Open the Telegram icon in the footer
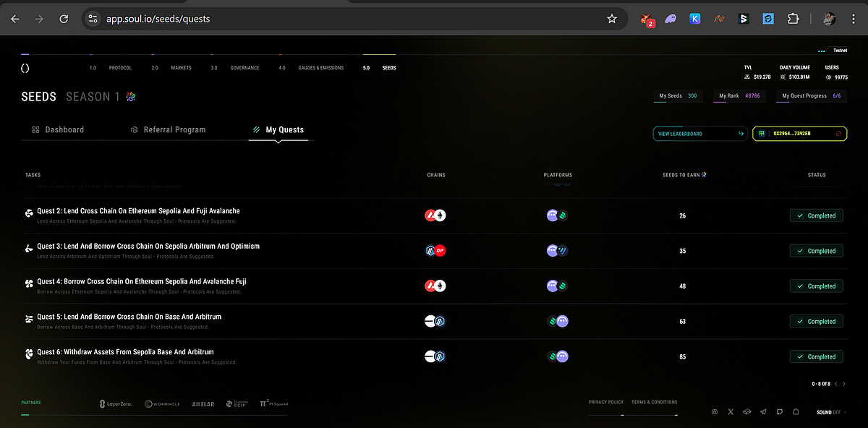 [763, 411]
